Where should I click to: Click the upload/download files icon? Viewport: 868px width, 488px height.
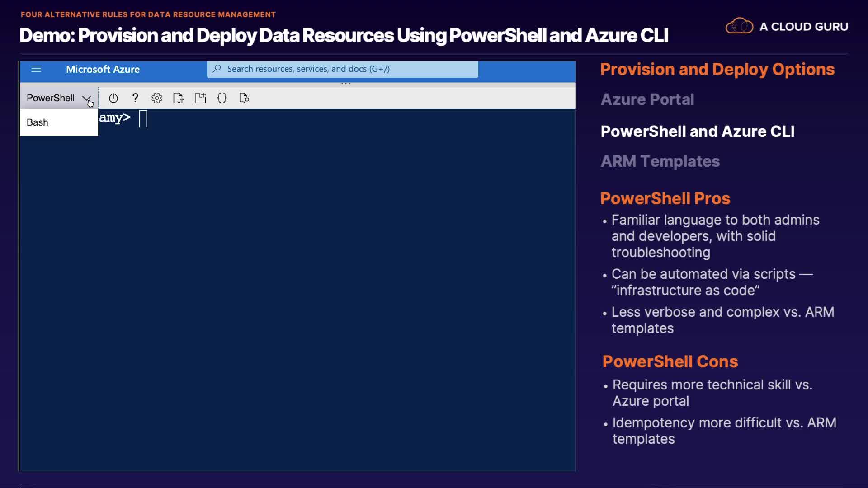click(x=178, y=98)
